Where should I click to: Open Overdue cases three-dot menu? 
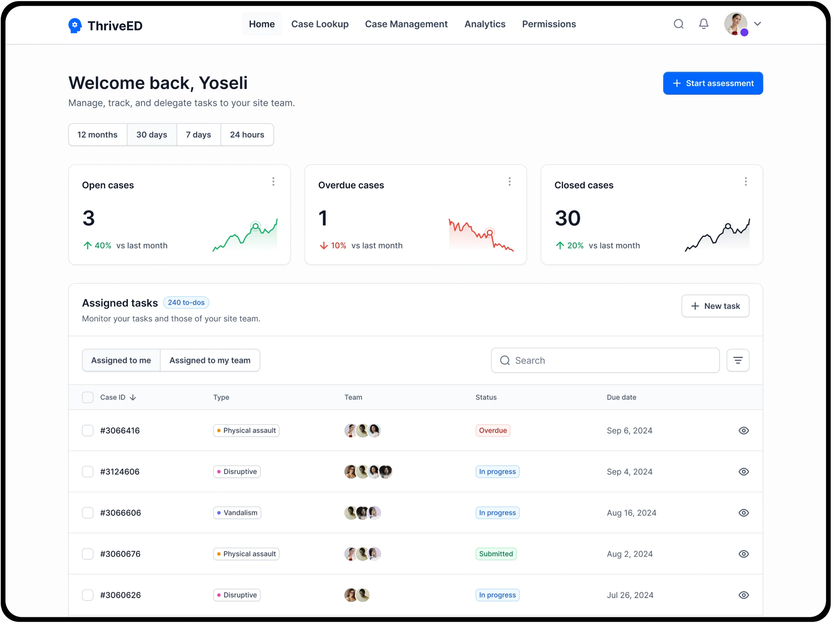point(509,182)
